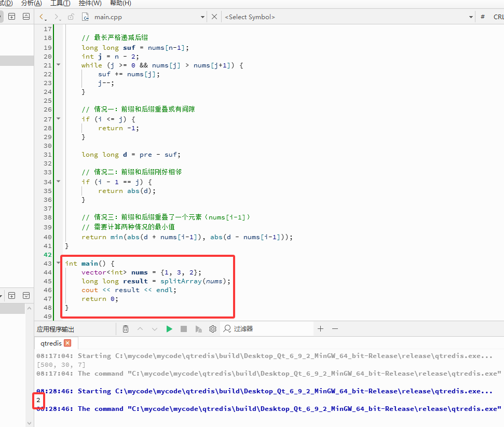
Task: Open the 工具(T) menu
Action: click(x=60, y=3)
